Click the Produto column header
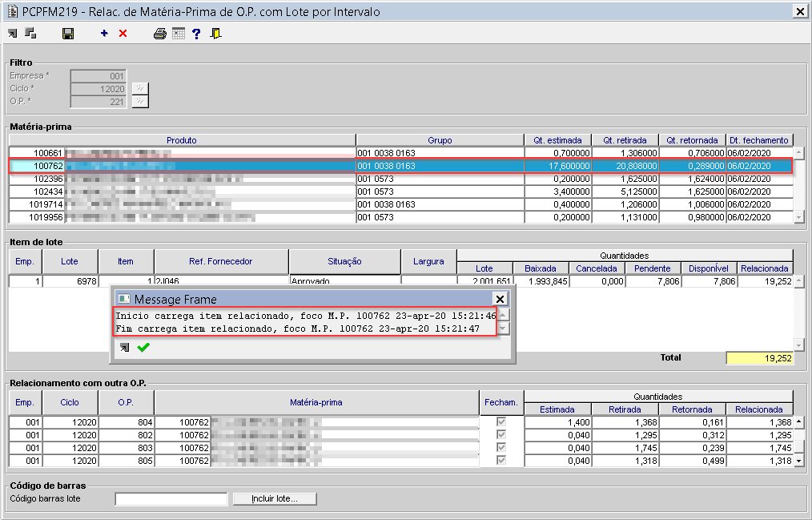This screenshot has height=520, width=812. [x=182, y=140]
